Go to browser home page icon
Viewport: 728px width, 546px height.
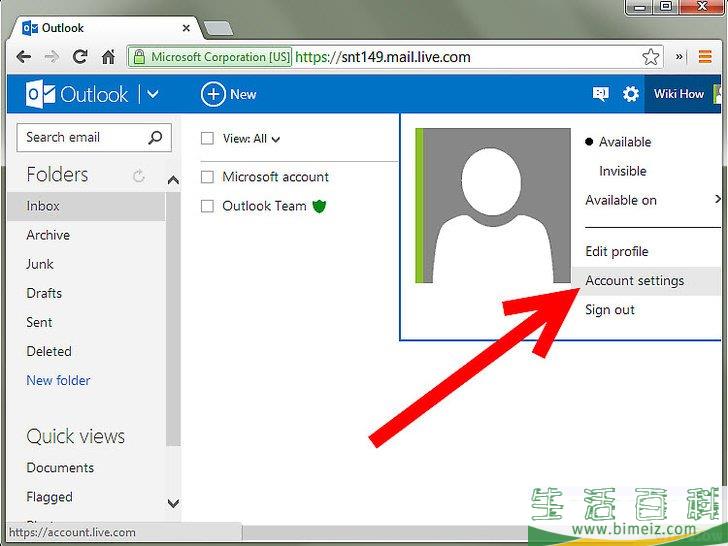[108, 57]
